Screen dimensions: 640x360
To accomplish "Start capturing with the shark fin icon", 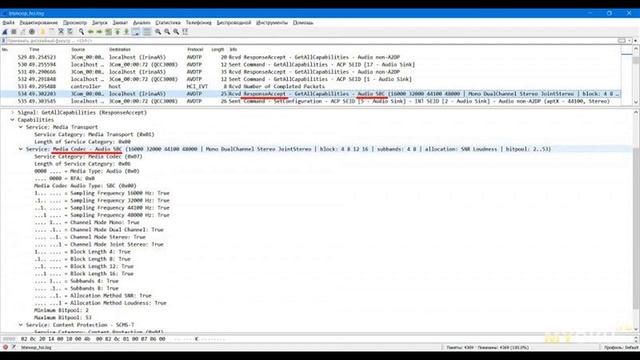I will tap(5, 32).
